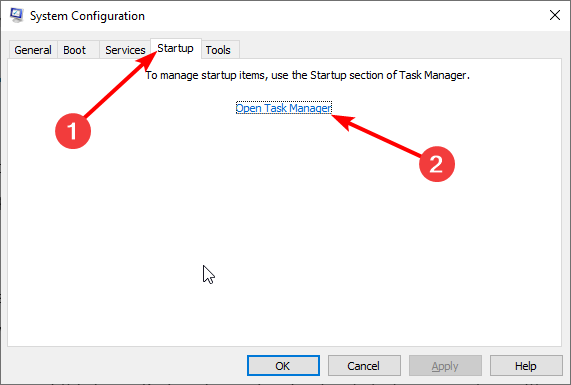Switch to the General tab
571x385 pixels.
click(33, 50)
